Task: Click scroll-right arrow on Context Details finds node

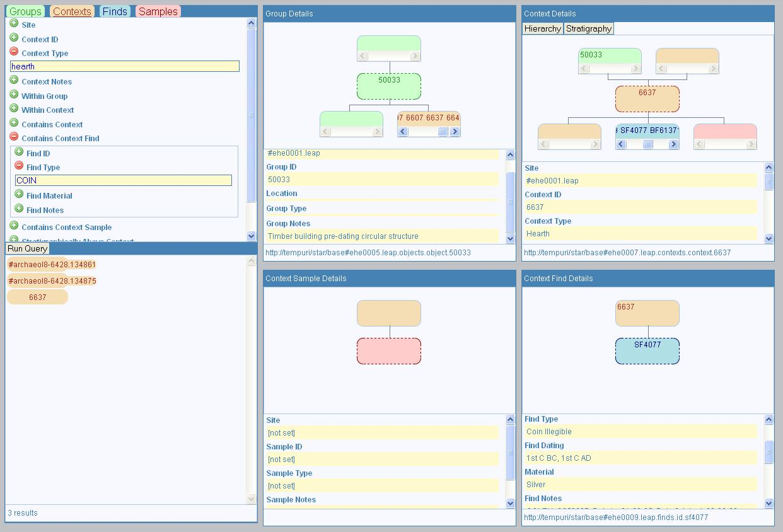Action: click(x=673, y=144)
